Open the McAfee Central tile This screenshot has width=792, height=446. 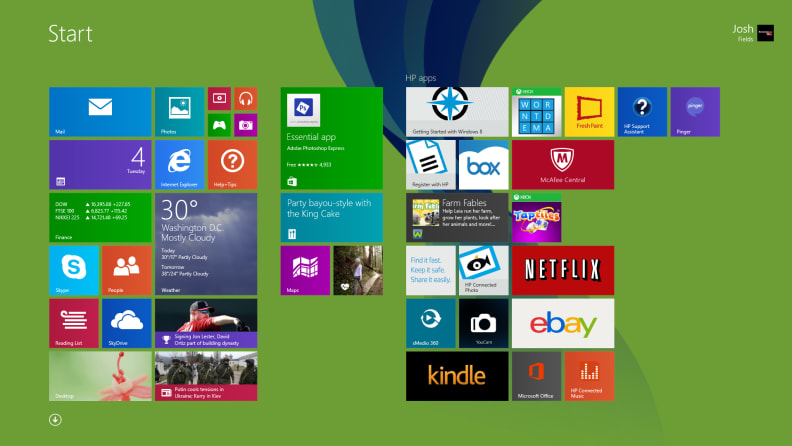tap(563, 165)
